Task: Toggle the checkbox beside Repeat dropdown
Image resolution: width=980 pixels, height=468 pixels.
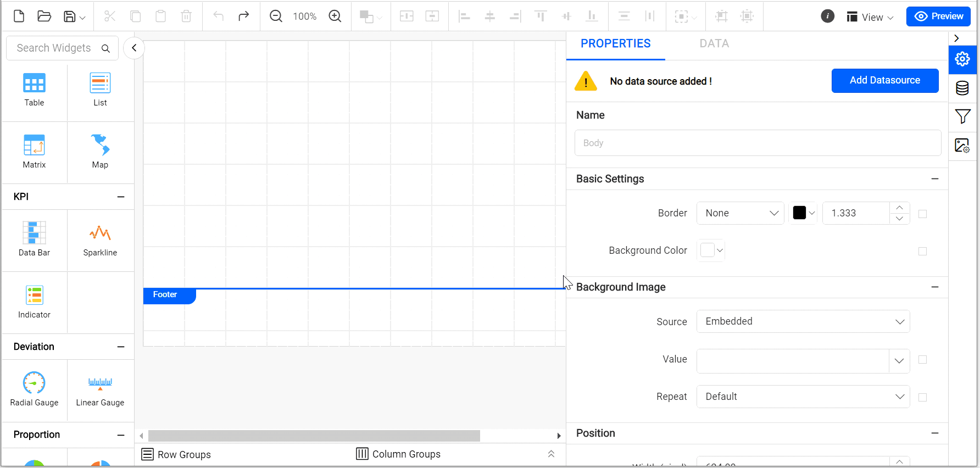Action: (x=922, y=397)
